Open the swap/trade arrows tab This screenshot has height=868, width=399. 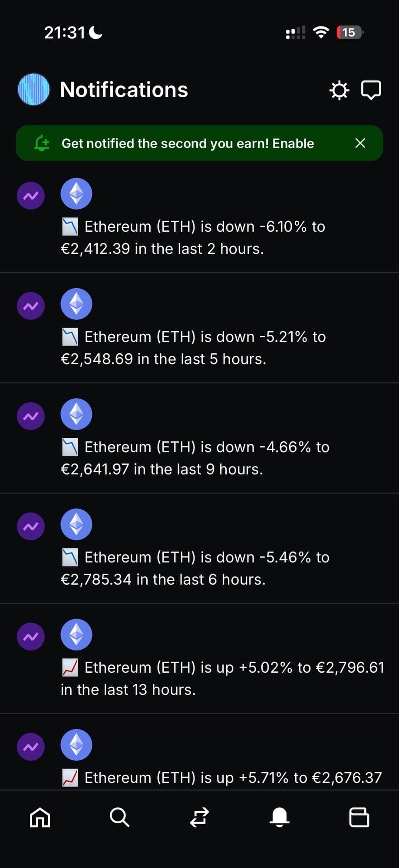pyautogui.click(x=200, y=818)
